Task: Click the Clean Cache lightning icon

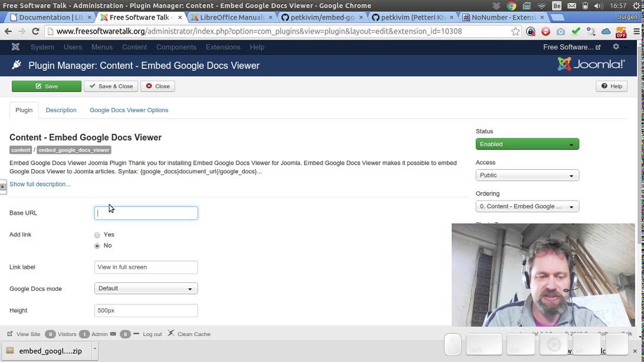Action: point(171,333)
